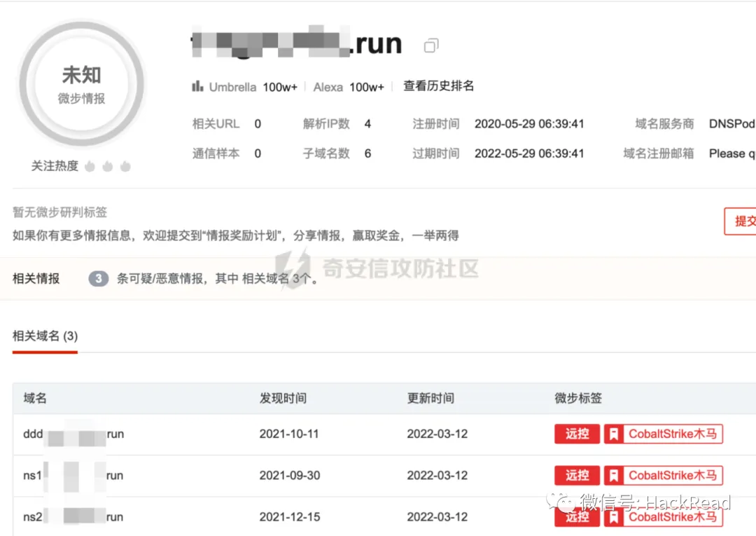Click the red 提交 button
This screenshot has height=536, width=756.
pos(743,221)
